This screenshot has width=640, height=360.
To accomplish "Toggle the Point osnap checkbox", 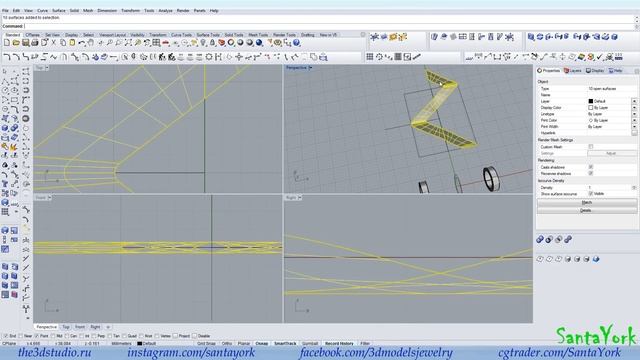I will pos(37,336).
